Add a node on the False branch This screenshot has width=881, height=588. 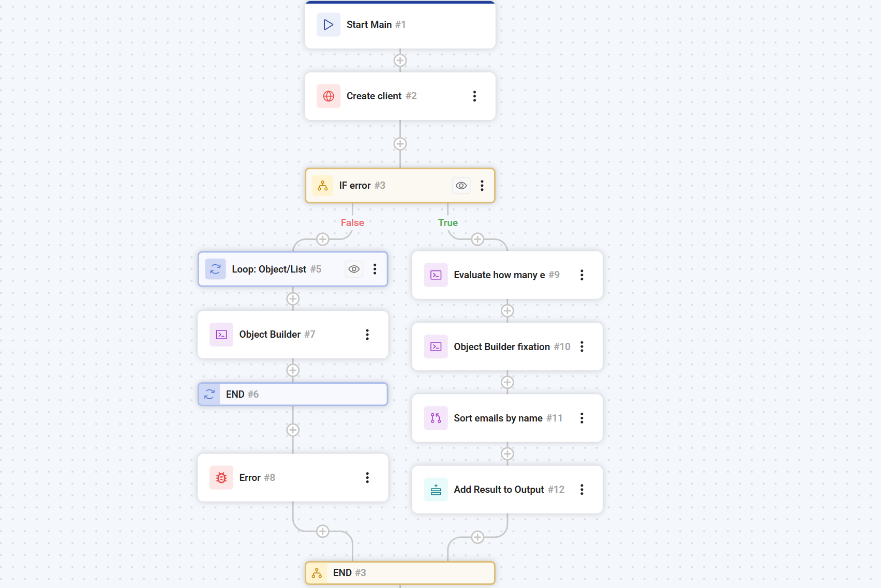click(x=322, y=239)
